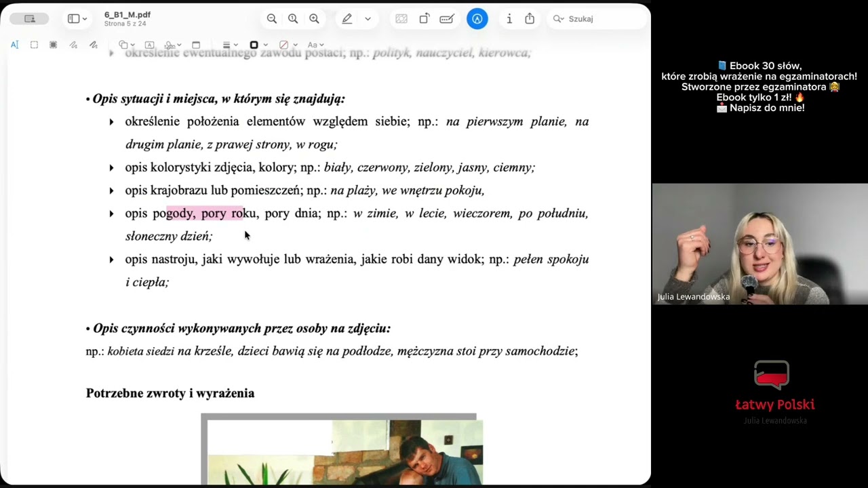This screenshot has height=488, width=868.
Task: Click the example kobieta siedzi na krześle
Action: [x=170, y=351]
